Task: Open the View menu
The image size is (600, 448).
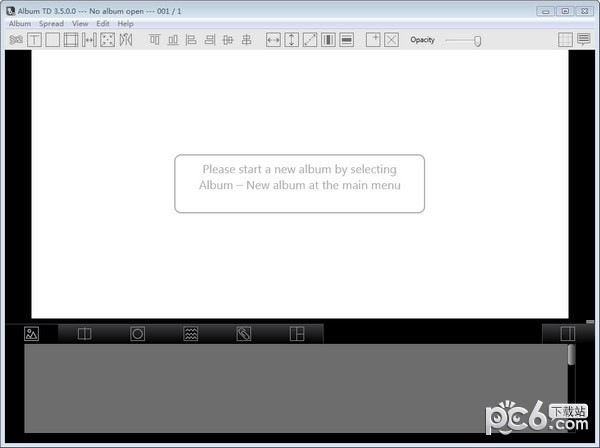Action: 80,23
